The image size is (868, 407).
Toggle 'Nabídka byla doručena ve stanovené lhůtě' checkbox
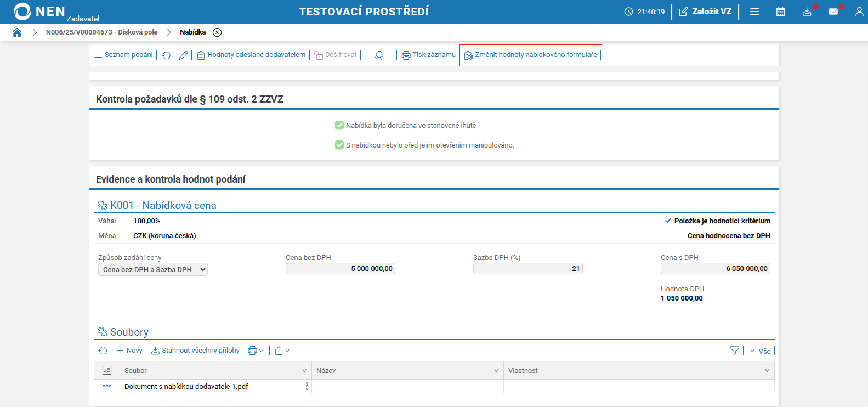pyautogui.click(x=339, y=126)
